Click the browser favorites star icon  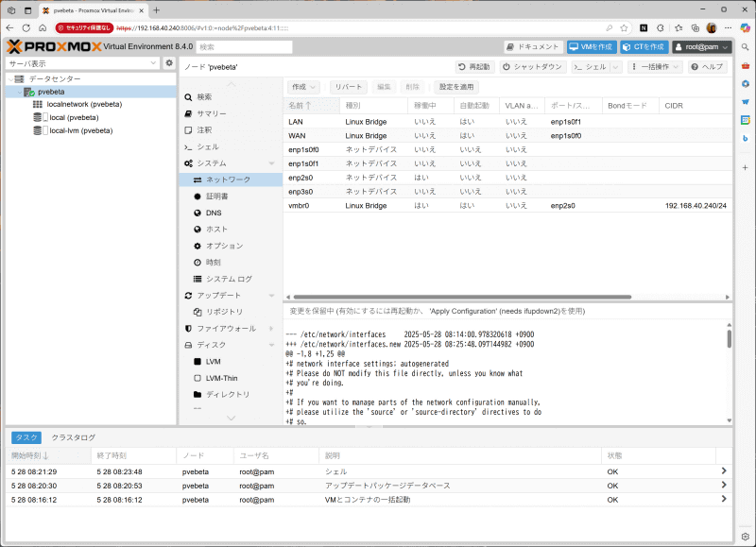tap(624, 28)
